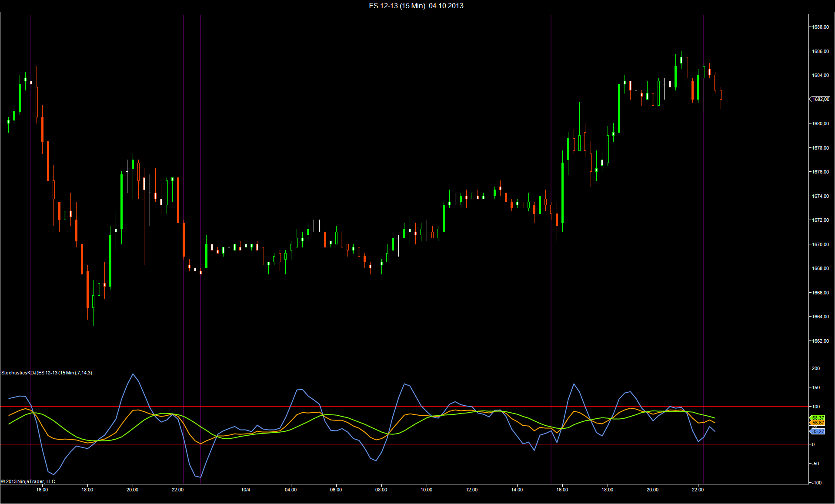Click the 10/4 date label on time axis
The width and height of the screenshot is (835, 504).
pos(246,490)
